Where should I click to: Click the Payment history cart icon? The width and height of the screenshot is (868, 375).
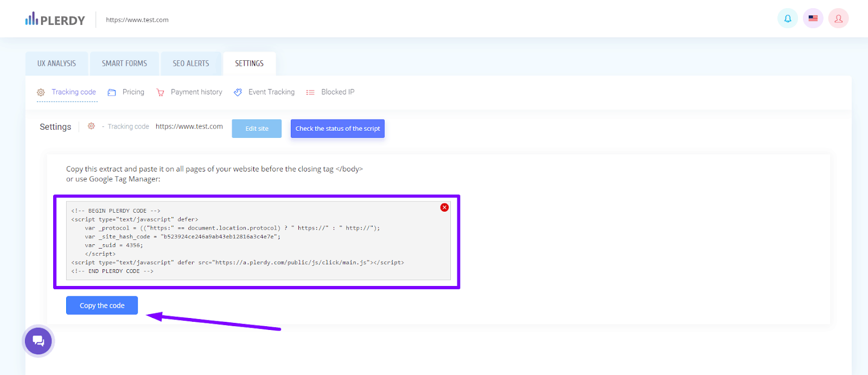(x=160, y=92)
